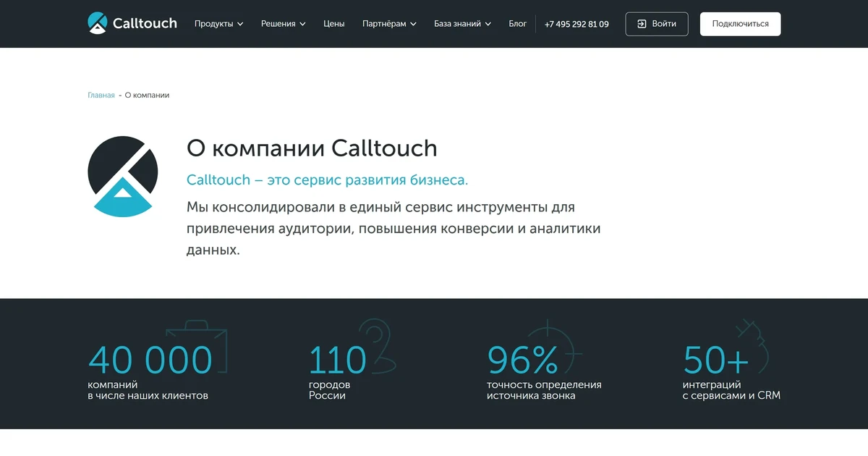Screen dimensions: 868x456
Task: Expand the Партнёрам dropdown chevron
Action: [x=413, y=24]
